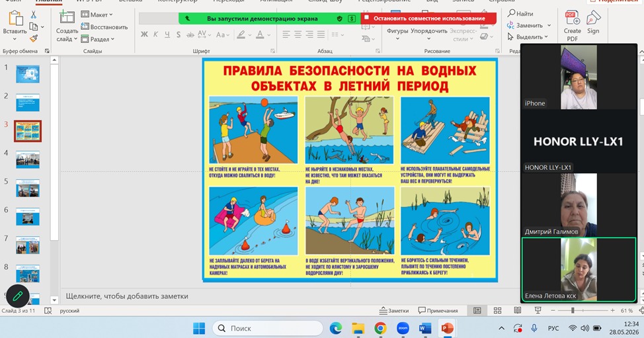Viewport: 644px width, 338px height.
Task: Click the zoom slider in the status bar
Action: tap(584, 310)
